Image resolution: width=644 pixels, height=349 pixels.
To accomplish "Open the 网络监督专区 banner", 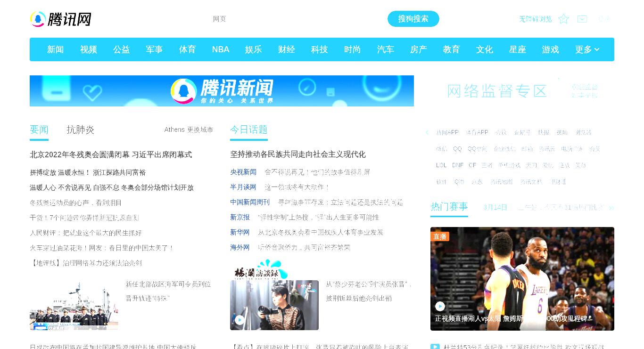I will click(x=522, y=91).
